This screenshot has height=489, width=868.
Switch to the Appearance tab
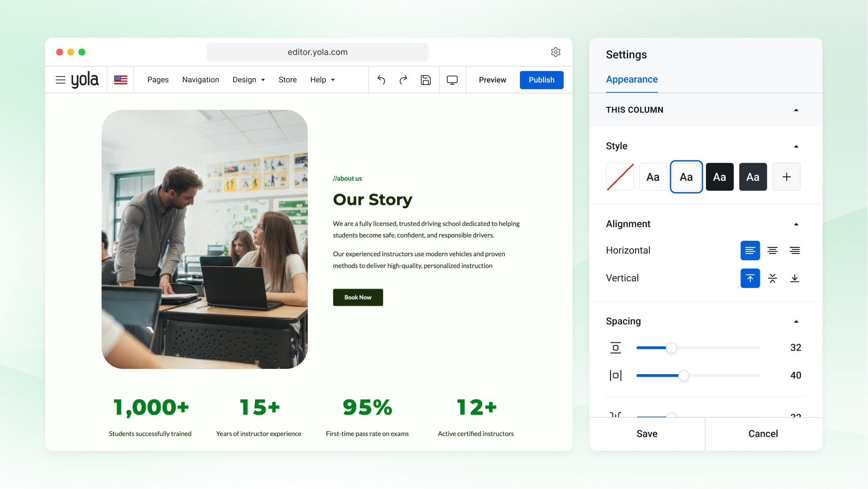click(632, 80)
